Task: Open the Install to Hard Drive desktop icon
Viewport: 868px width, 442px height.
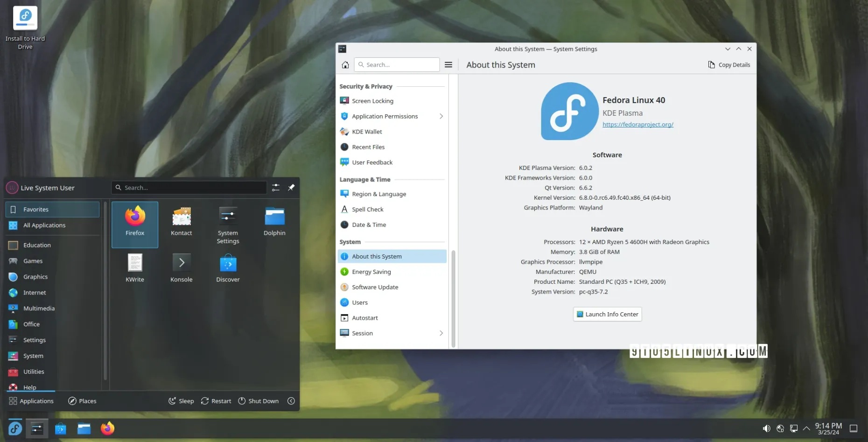Action: point(25,27)
